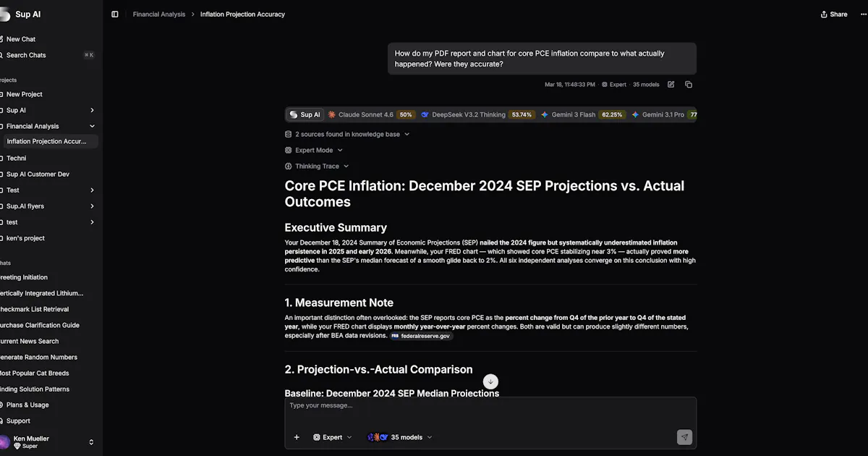Open Finding Solution Patterns chat
Image resolution: width=868 pixels, height=456 pixels.
35,389
